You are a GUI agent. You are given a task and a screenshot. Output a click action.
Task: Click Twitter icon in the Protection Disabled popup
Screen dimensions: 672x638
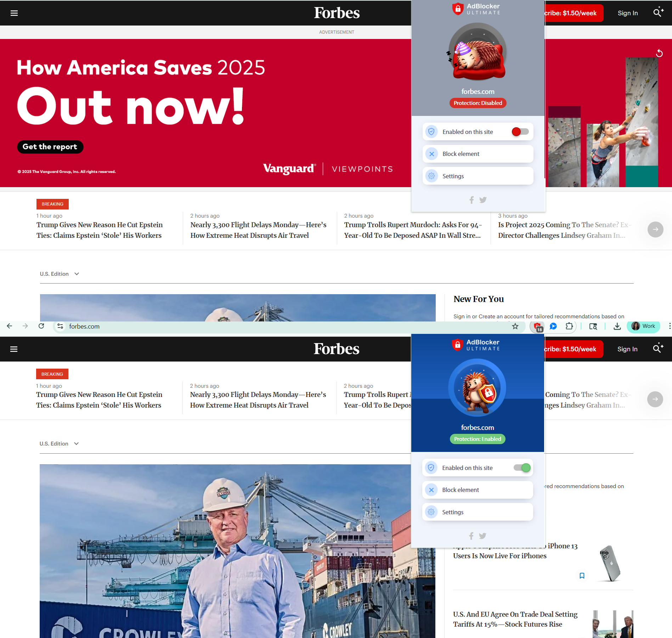coord(483,200)
